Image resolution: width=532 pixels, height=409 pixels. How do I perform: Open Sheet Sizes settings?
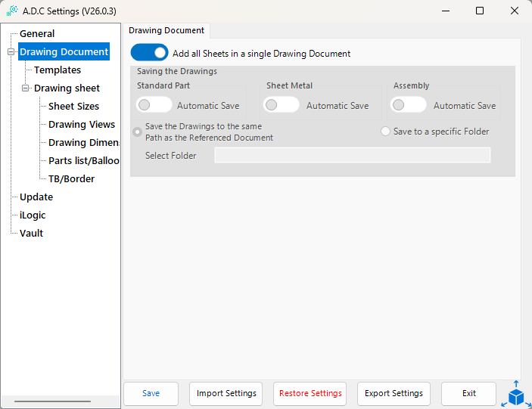[x=73, y=106]
